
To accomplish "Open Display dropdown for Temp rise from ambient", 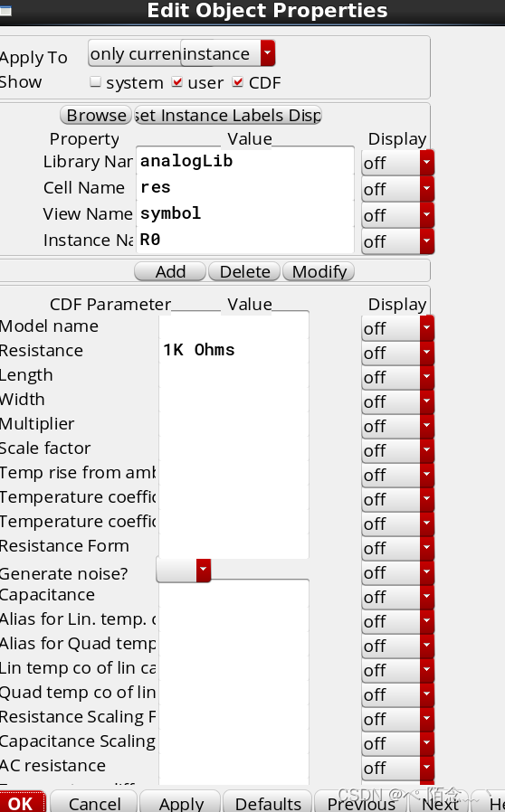I will click(397, 475).
